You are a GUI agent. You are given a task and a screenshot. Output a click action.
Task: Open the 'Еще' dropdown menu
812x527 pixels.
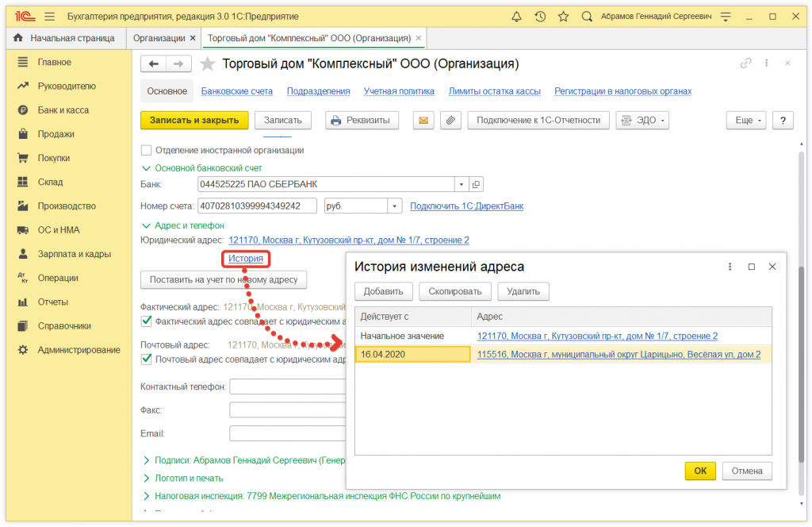tap(745, 121)
